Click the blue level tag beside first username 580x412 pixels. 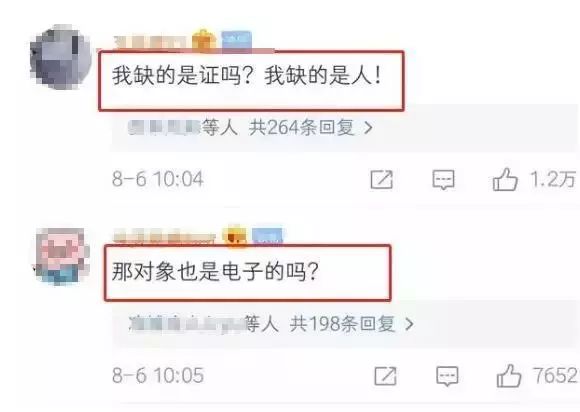237,40
